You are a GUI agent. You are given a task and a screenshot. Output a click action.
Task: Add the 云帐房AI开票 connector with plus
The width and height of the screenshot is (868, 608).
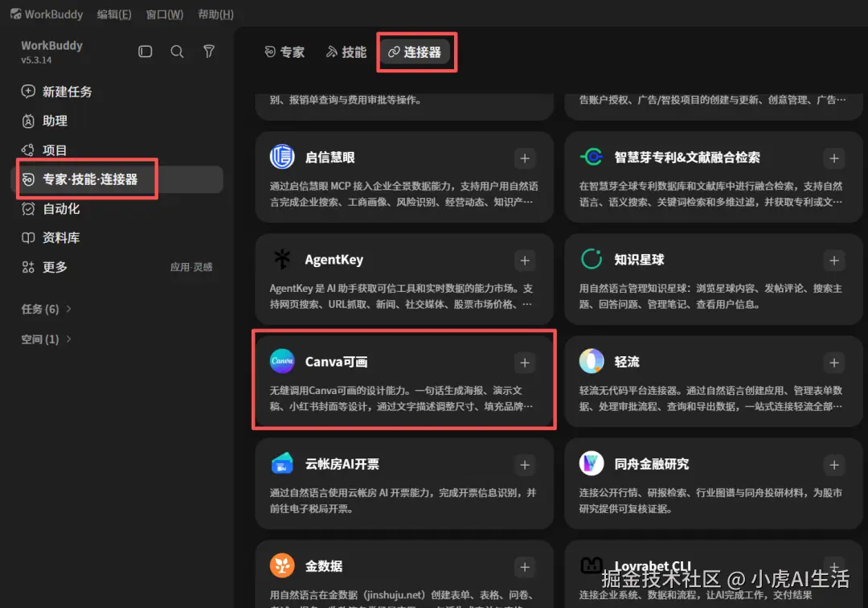click(525, 465)
